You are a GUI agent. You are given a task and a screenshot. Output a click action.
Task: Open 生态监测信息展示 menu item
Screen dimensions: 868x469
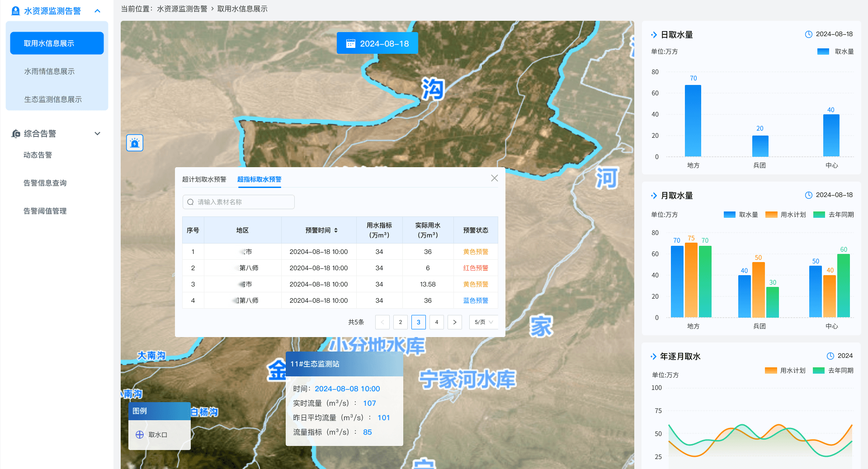(53, 99)
